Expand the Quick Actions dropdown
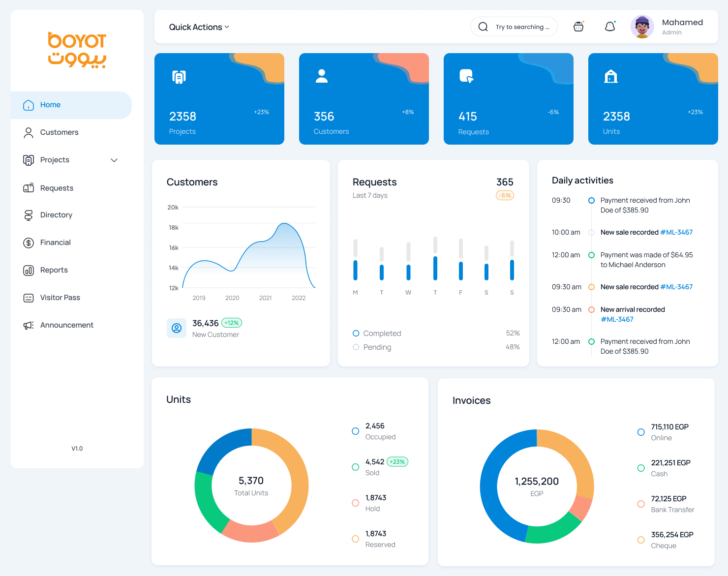Viewport: 728px width, 576px height. [199, 27]
